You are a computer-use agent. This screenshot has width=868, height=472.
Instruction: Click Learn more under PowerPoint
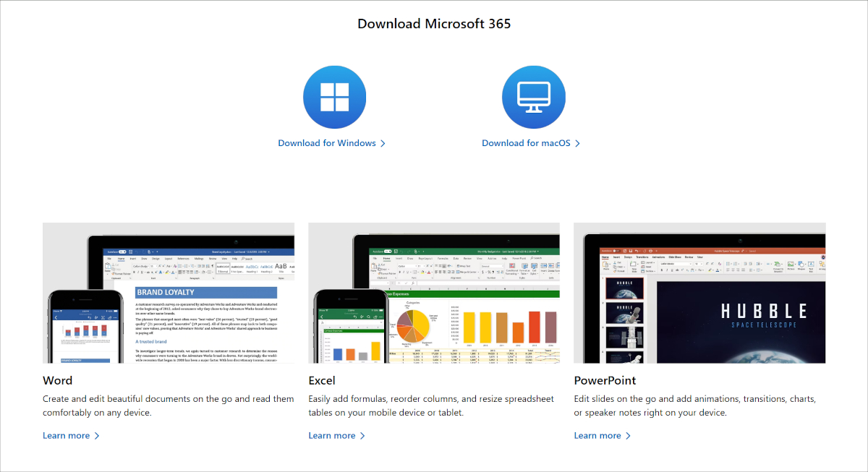pos(596,435)
